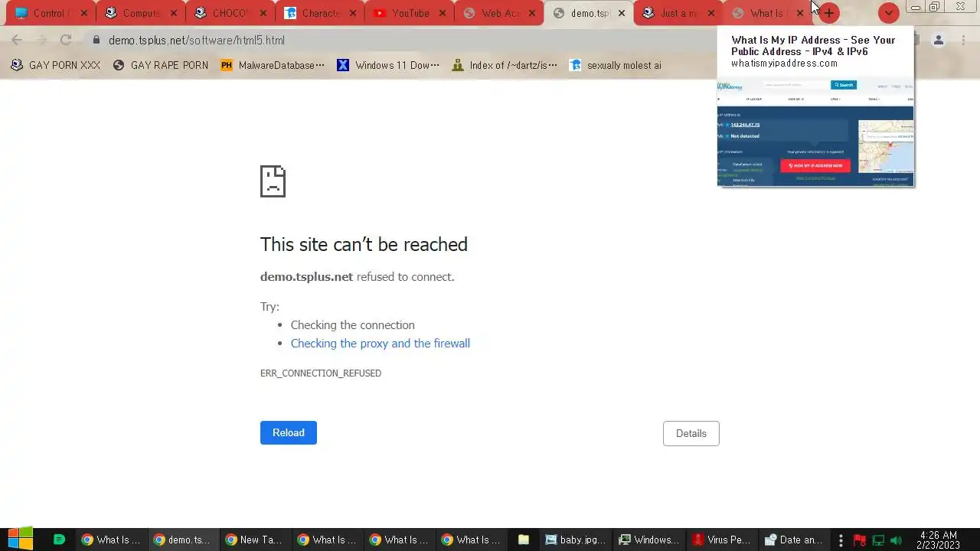Open the network tray icon
This screenshot has width=980, height=551.
878,540
